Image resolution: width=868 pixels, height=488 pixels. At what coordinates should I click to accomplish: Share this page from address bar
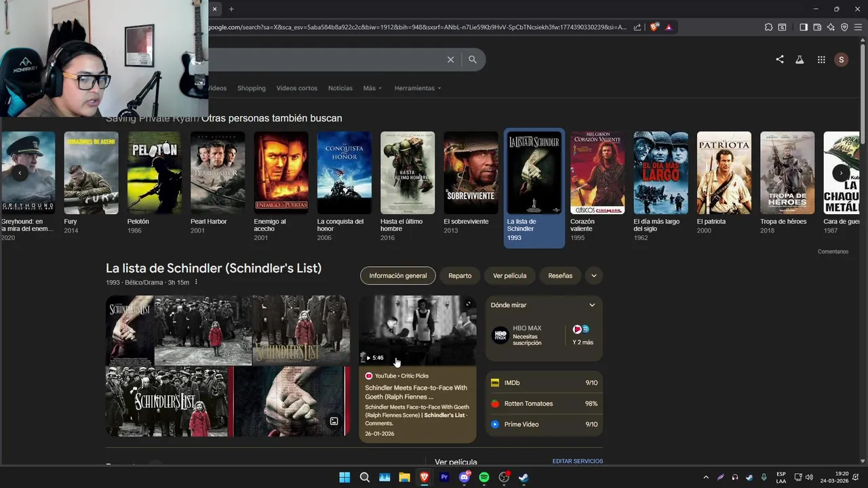637,27
